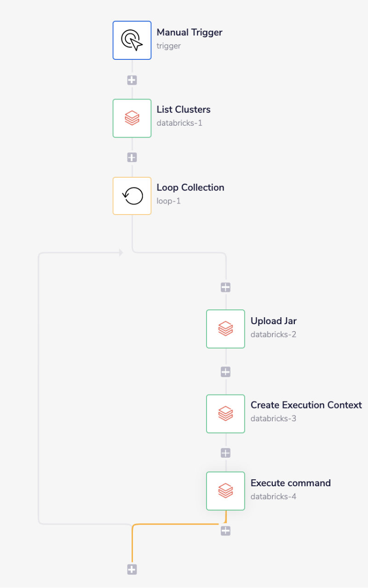Select the Create Execution Context node icon
The width and height of the screenshot is (368, 588).
225,413
